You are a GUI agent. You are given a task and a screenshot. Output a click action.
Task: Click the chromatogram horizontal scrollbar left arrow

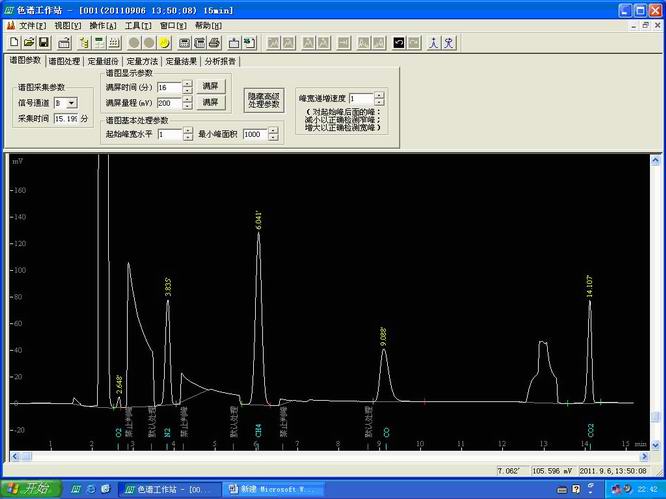[x=15, y=457]
